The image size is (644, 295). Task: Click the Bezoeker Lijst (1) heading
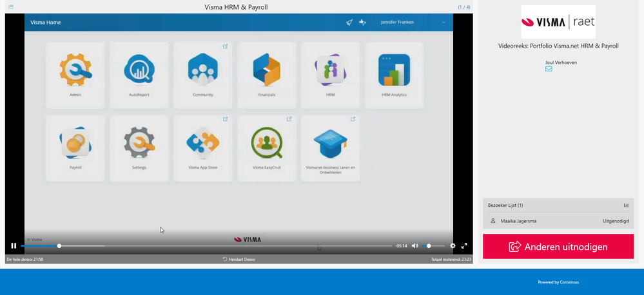click(x=505, y=205)
